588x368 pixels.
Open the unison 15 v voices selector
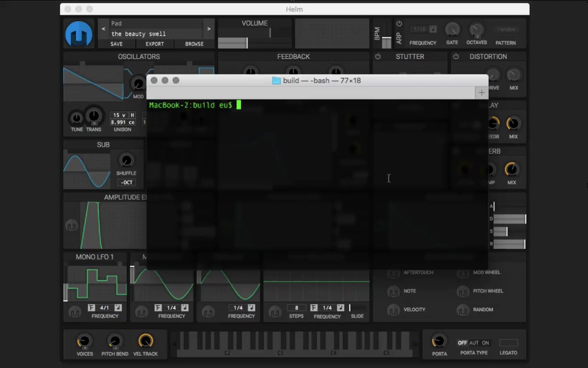[119, 115]
